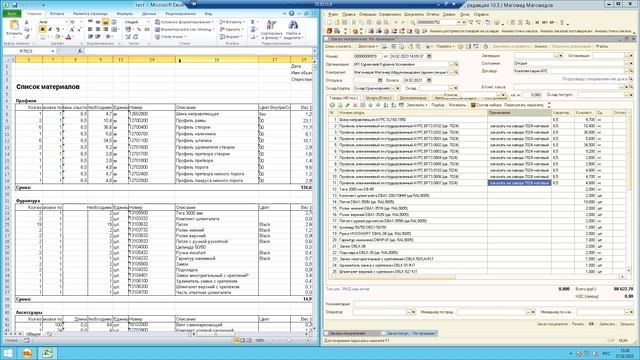This screenshot has width=640, height=360.
Task: Open the Действия dropdown in 1C order form
Action: 367,47
